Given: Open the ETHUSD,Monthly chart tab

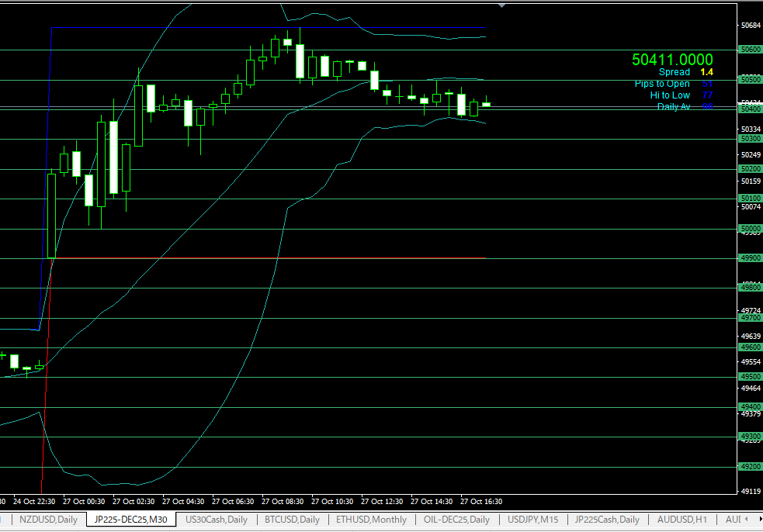Looking at the screenshot, I should [x=371, y=520].
